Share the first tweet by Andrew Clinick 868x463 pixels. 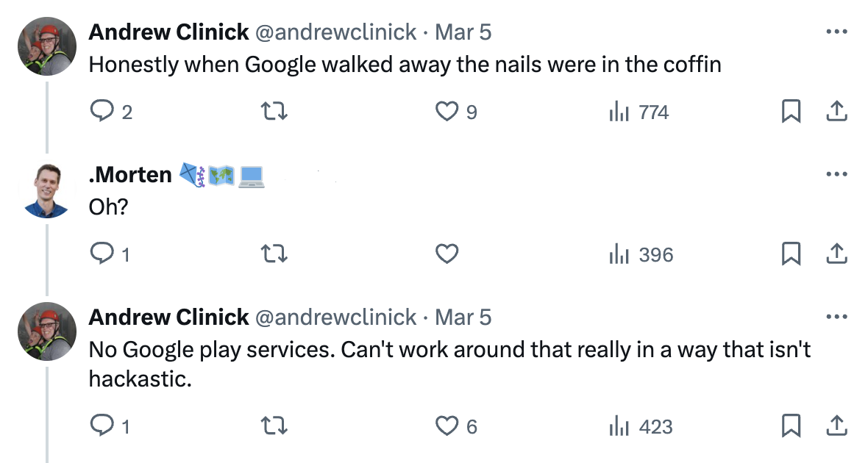click(836, 112)
